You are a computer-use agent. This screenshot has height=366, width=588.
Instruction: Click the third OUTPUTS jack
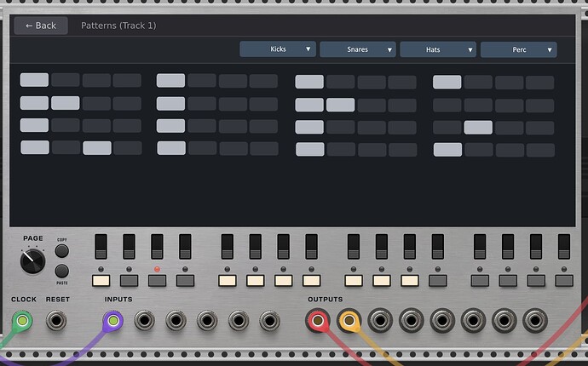(x=380, y=321)
